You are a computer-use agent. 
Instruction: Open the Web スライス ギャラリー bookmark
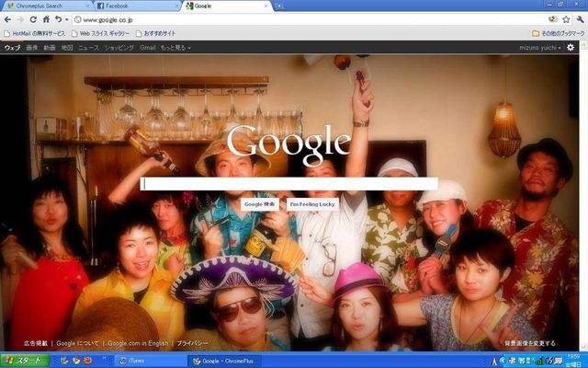pyautogui.click(x=100, y=33)
